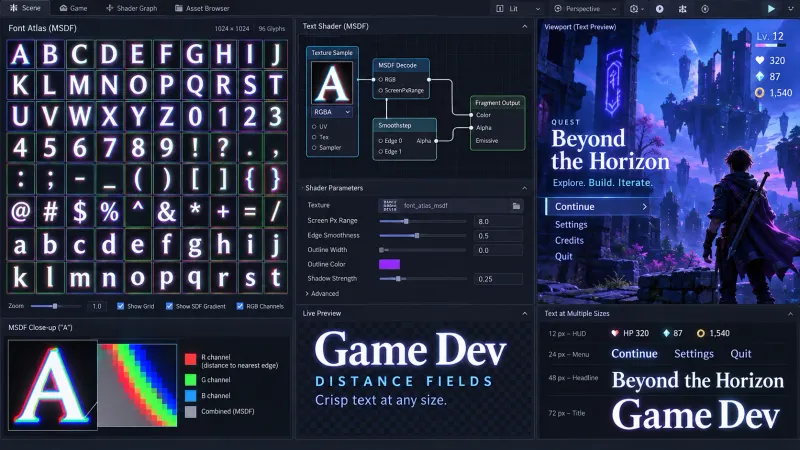This screenshot has height=450, width=800.
Task: Click the circled info icon in top toolbar
Action: (705, 9)
